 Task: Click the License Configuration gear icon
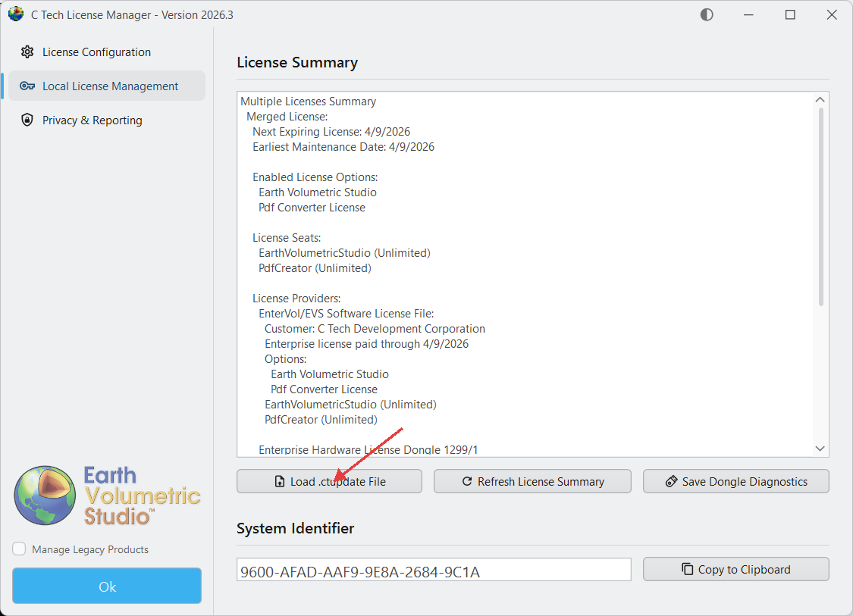pyautogui.click(x=27, y=52)
